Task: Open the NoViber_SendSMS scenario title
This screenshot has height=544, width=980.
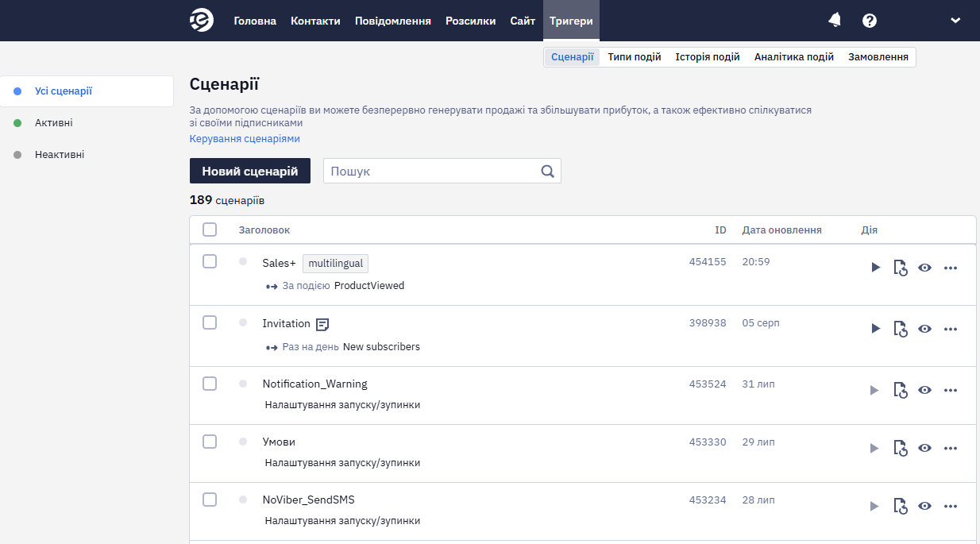Action: [309, 500]
